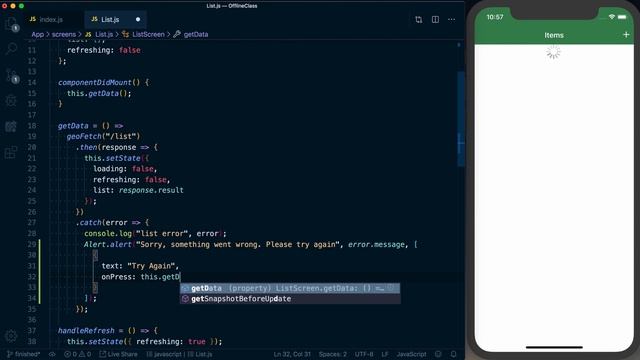Open the Explorer view in activity bar
The height and width of the screenshot is (360, 640).
(11, 24)
